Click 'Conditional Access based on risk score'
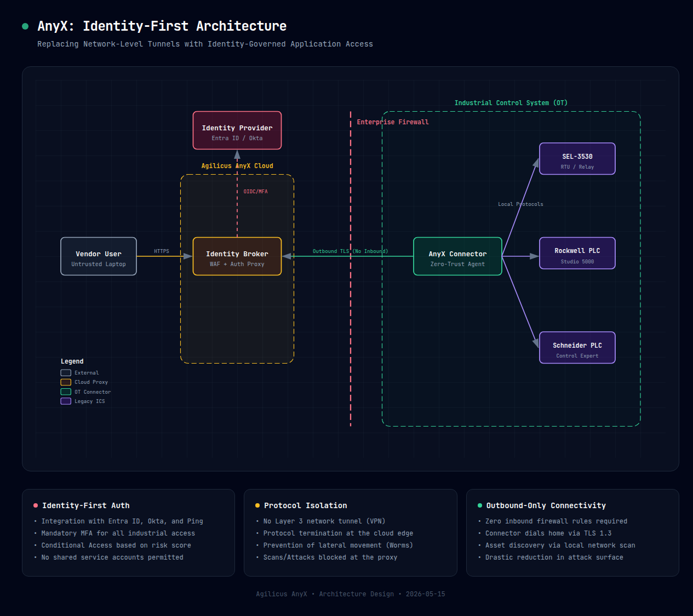693x616 pixels. tap(116, 545)
